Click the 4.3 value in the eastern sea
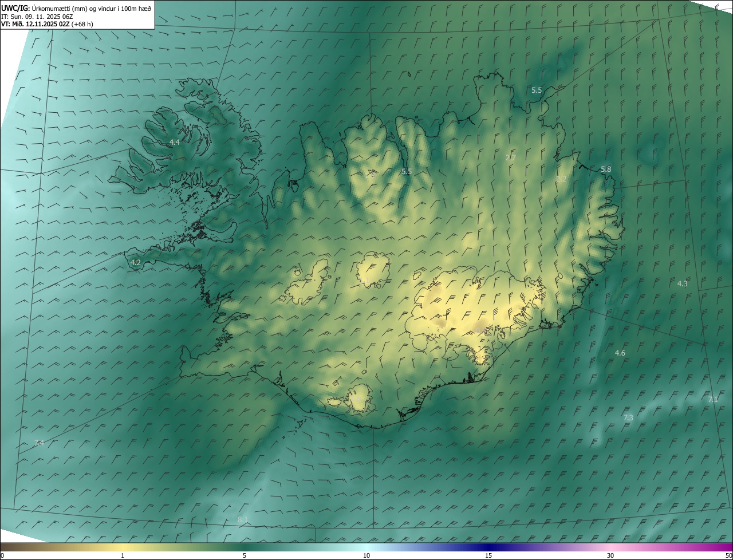The image size is (733, 560). (x=683, y=284)
